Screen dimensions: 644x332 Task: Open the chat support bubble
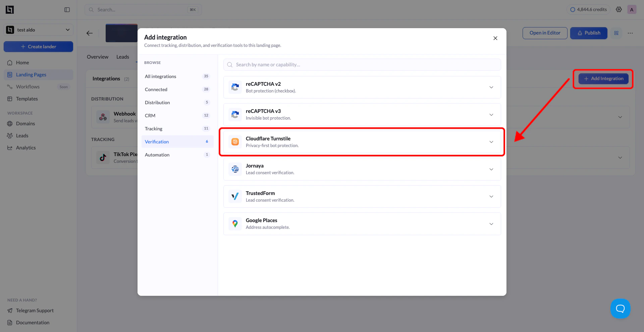tap(621, 309)
